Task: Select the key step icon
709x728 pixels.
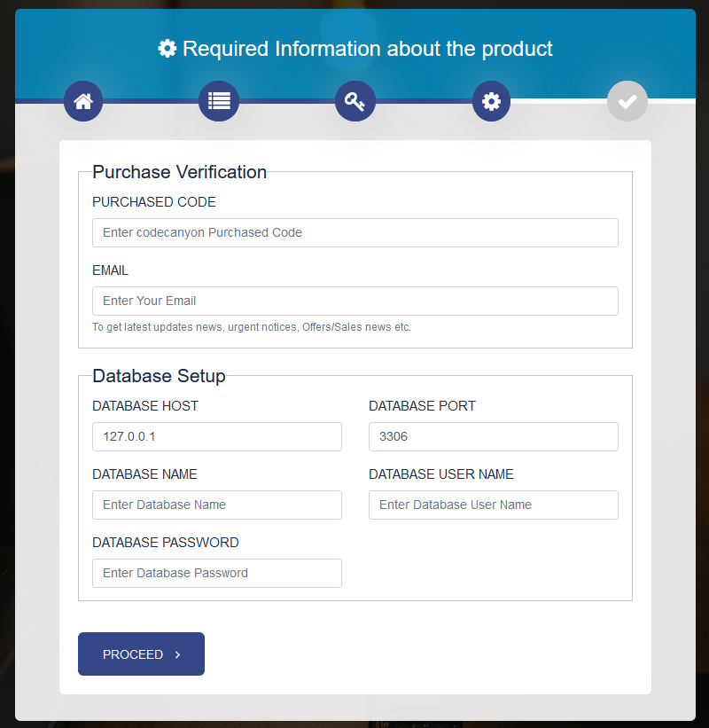Action: pos(355,101)
